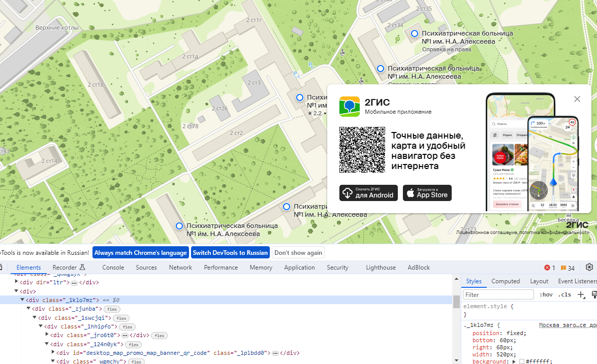Click "position: fixed;" CSS declaration
Viewport: 597px width, 364px height.
499,333
